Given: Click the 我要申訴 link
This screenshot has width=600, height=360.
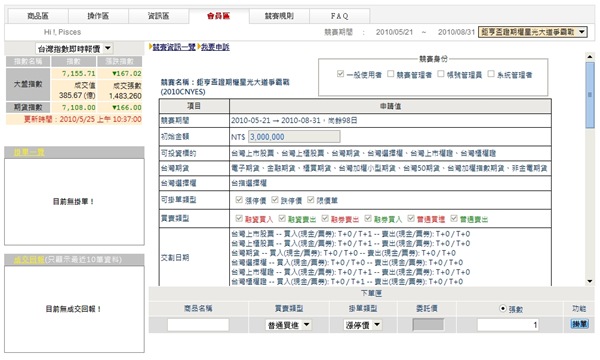Looking at the screenshot, I should (215, 47).
